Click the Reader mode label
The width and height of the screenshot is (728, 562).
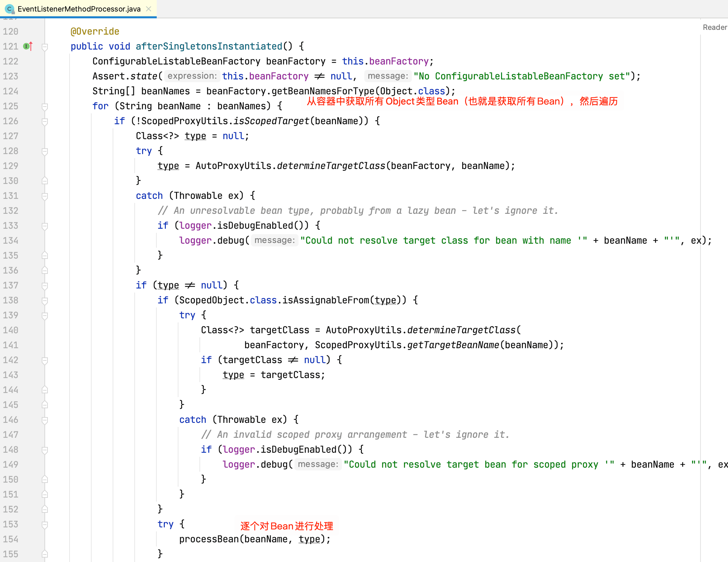pos(714,27)
